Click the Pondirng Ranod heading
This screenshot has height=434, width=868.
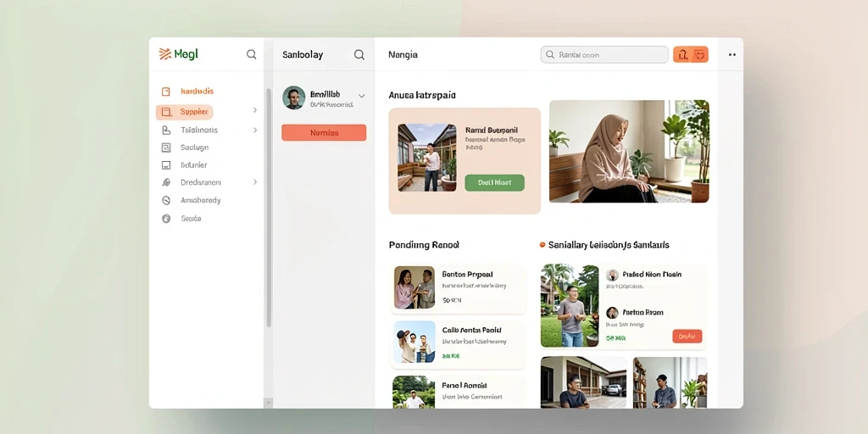424,245
